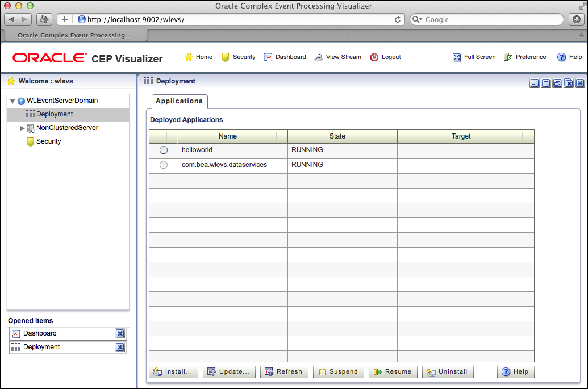Click the View Stream icon
The height and width of the screenshot is (389, 588).
(x=318, y=57)
